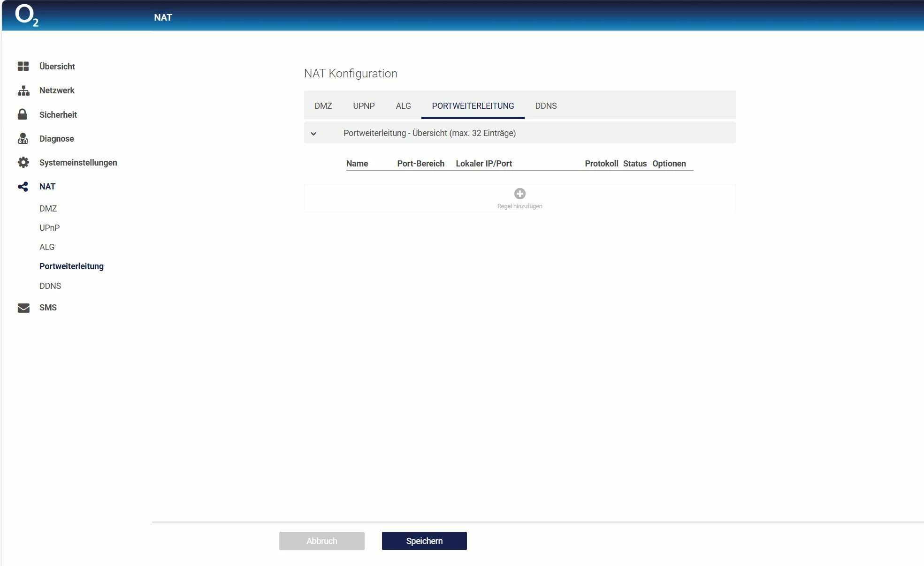Click the plus icon to add rule

tap(519, 194)
